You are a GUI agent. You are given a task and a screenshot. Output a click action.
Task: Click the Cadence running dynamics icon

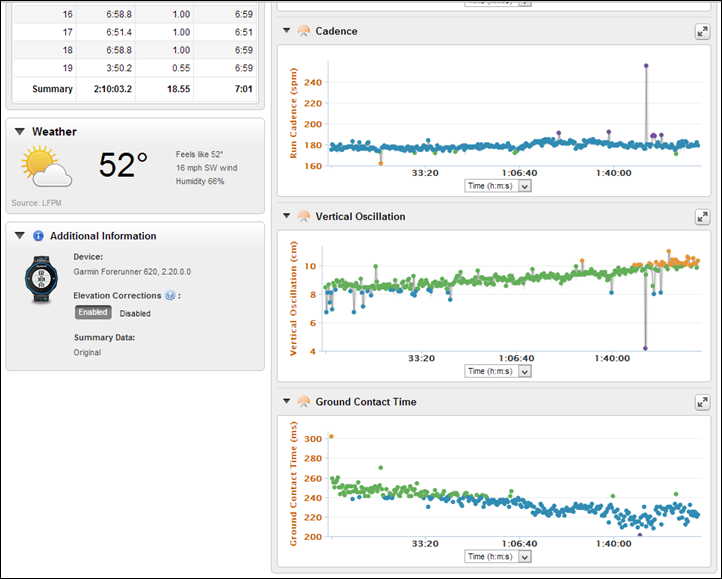[303, 31]
